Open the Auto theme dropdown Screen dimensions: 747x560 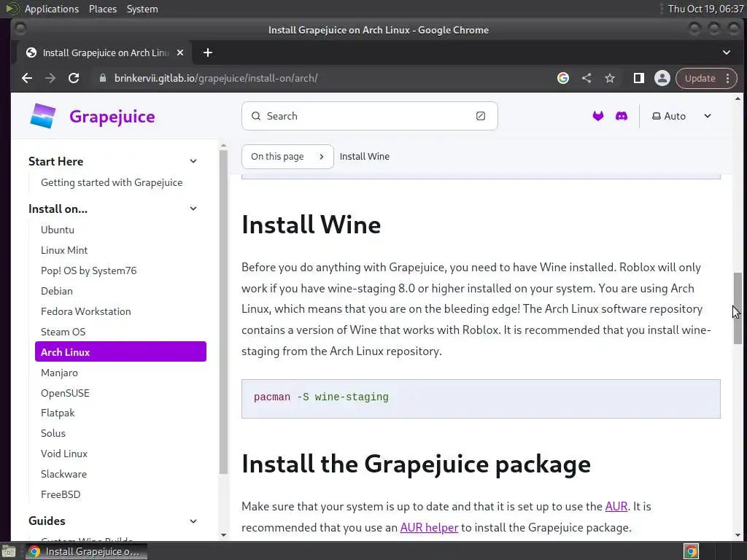click(x=681, y=116)
